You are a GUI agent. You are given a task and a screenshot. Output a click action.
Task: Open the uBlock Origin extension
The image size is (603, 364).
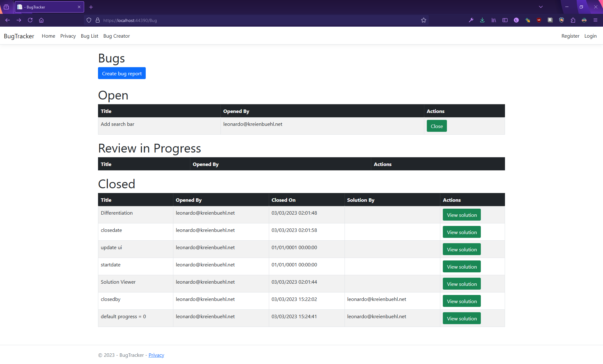(539, 20)
